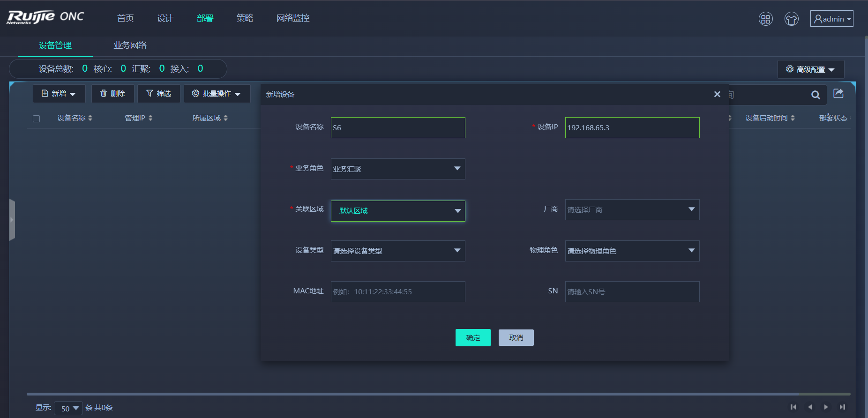The height and width of the screenshot is (418, 868).
Task: Open the 关联区域 dropdown
Action: tap(398, 211)
